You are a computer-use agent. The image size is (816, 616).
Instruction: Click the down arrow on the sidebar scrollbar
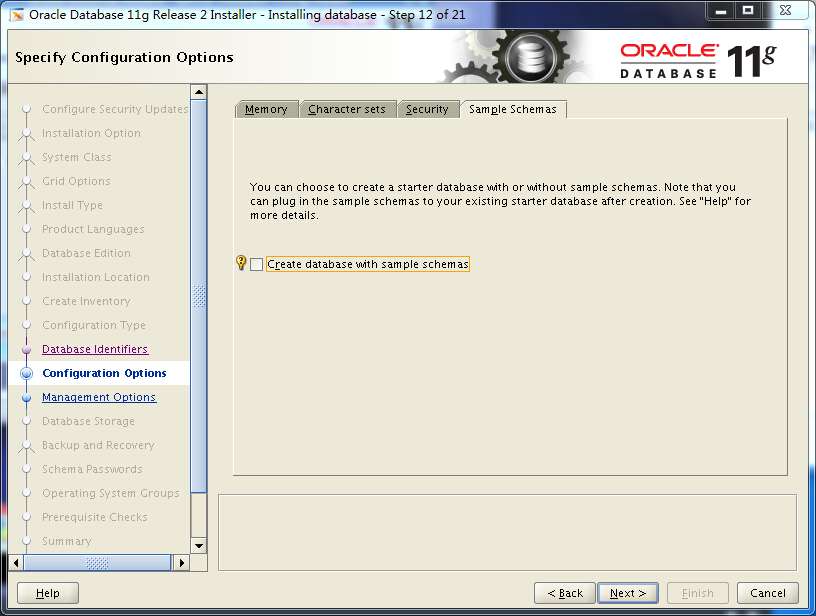point(199,545)
